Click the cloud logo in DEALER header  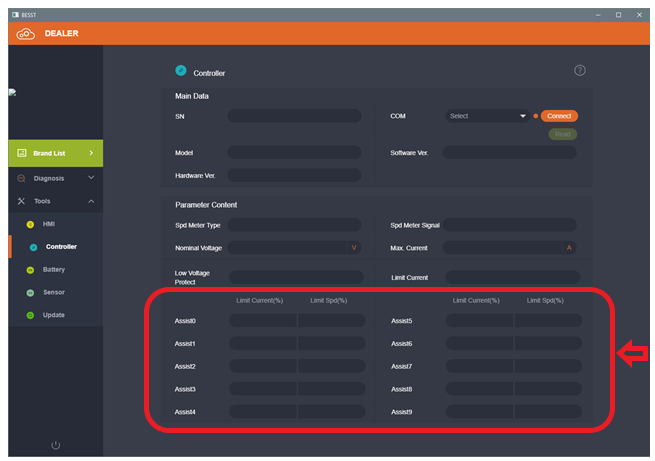tap(25, 33)
